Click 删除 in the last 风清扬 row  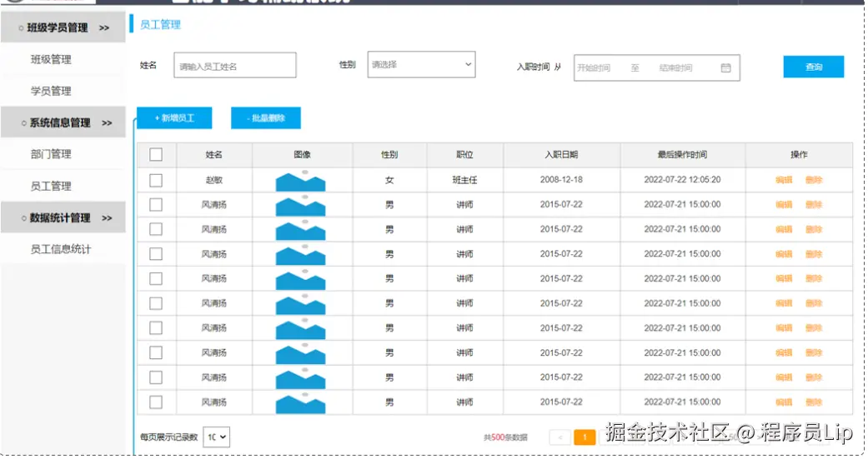(x=814, y=402)
